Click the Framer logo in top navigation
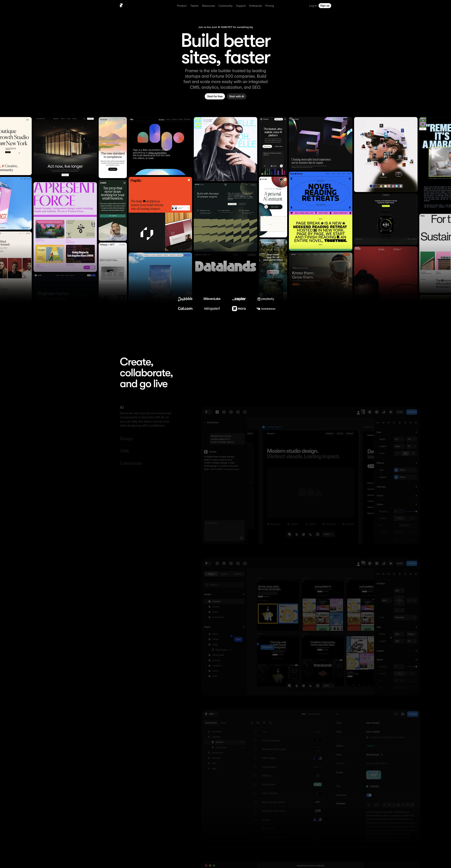This screenshot has height=868, width=451. point(121,5)
